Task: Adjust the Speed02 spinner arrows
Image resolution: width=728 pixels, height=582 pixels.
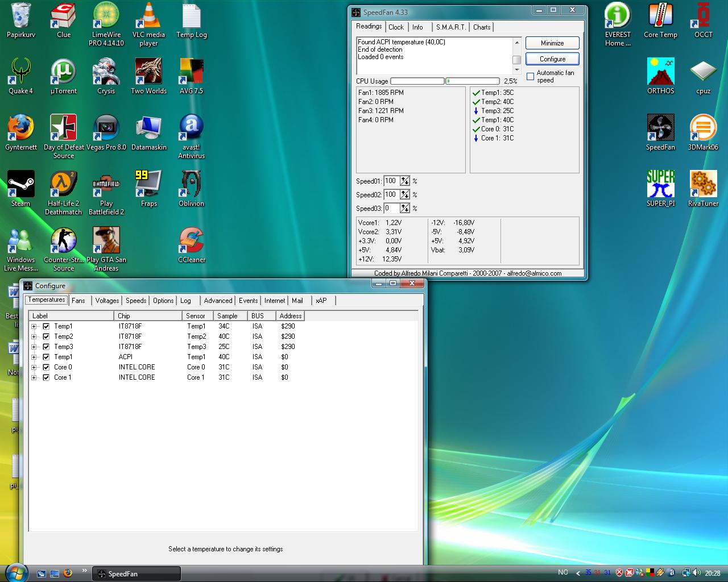Action: tap(404, 194)
